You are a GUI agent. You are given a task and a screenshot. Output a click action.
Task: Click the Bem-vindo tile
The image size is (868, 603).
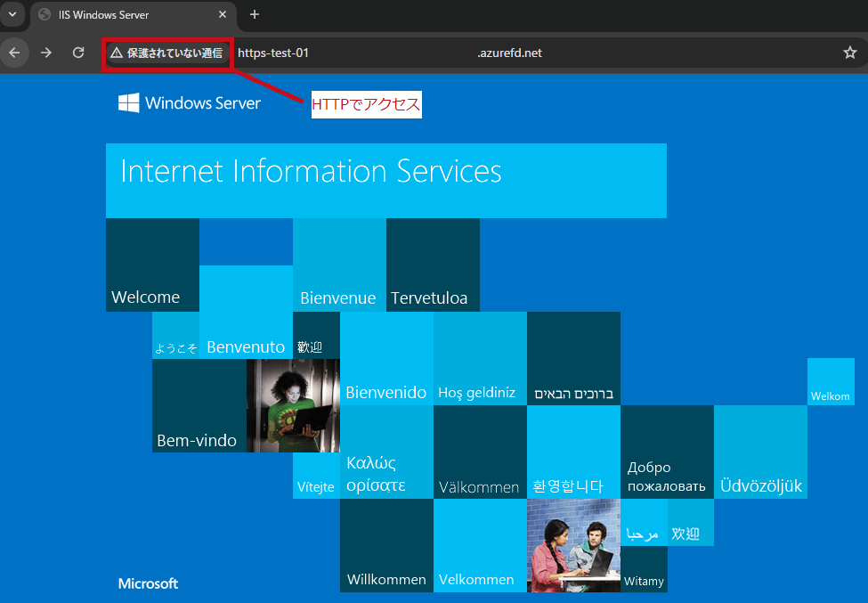coord(199,405)
